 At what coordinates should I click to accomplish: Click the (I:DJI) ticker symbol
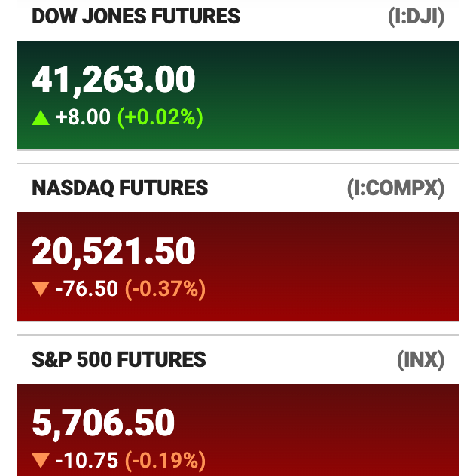[x=416, y=17]
